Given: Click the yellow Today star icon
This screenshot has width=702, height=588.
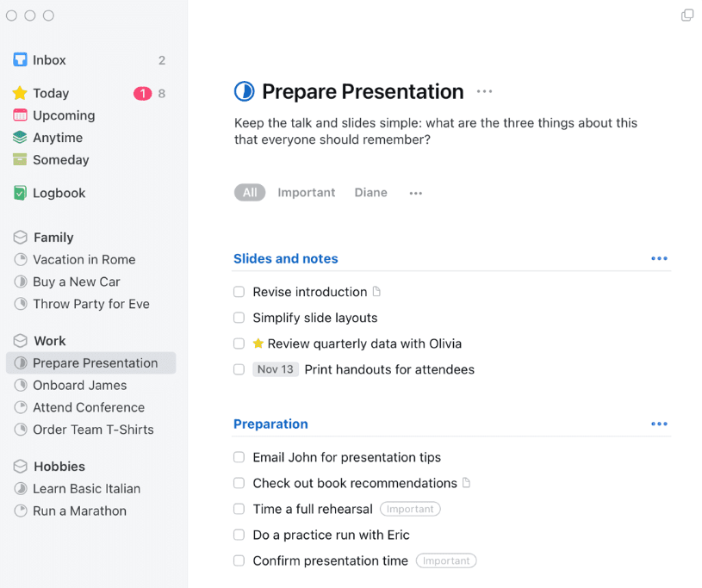Looking at the screenshot, I should tap(20, 93).
